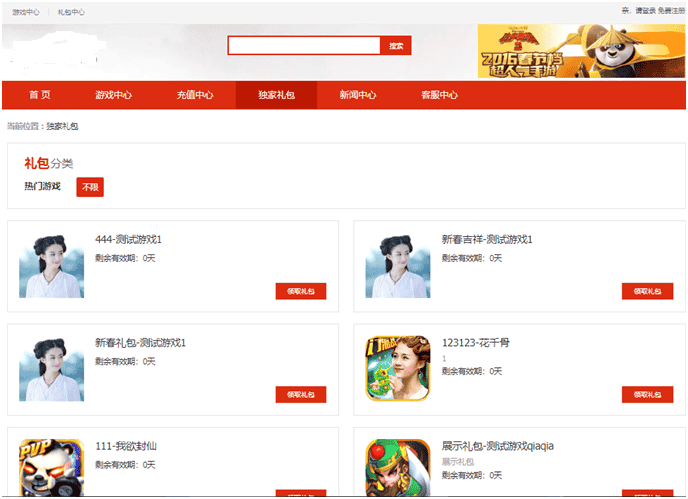Open the 游戏中心 tab in the red nav bar
The width and height of the screenshot is (688, 499).
(x=114, y=95)
